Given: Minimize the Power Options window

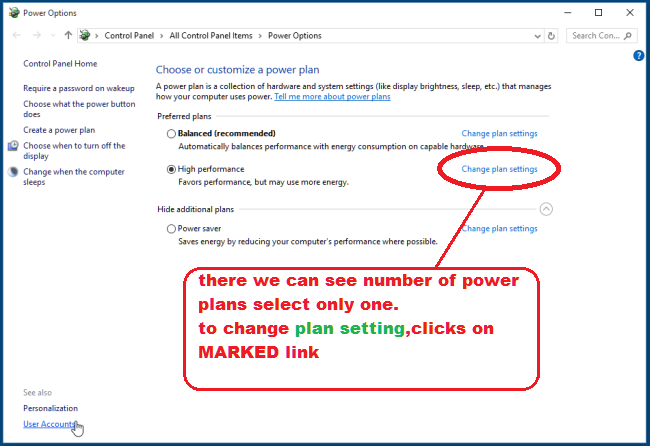Looking at the screenshot, I should click(568, 13).
